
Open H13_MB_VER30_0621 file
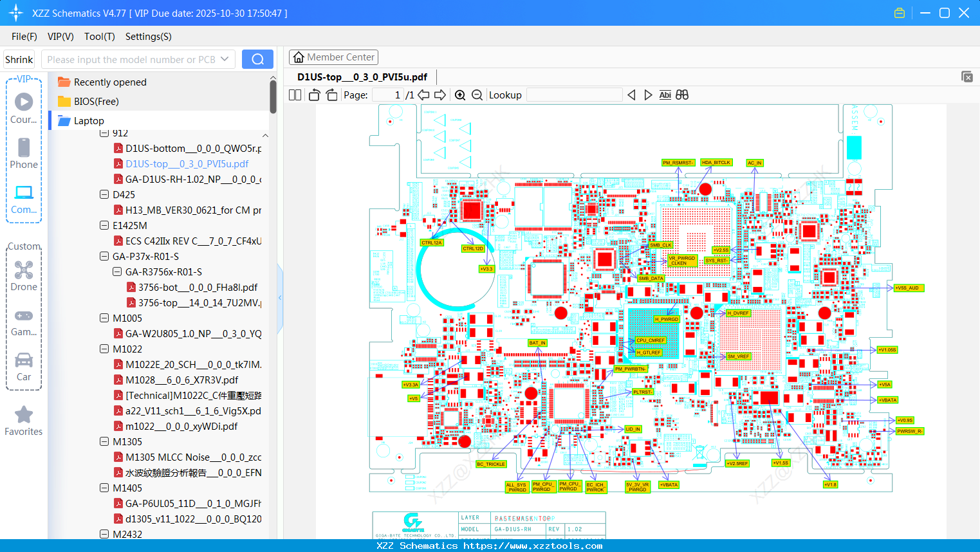187,210
